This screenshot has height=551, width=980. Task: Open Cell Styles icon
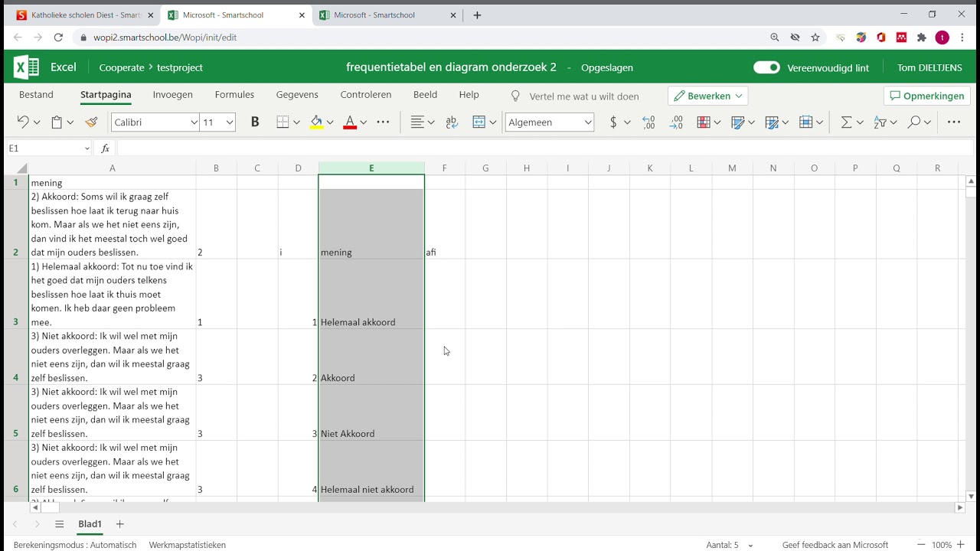click(772, 122)
